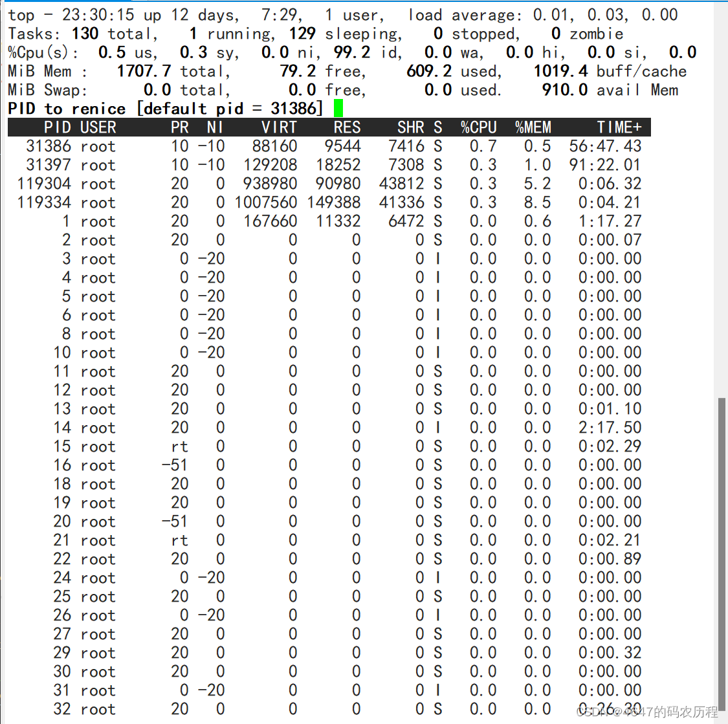Select process row with PID 119304
Viewport: 728px width, 724px height.
coord(259,184)
